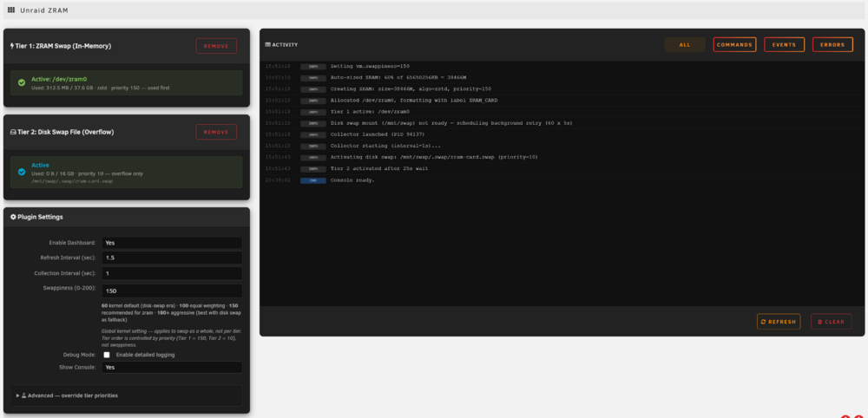868x418 pixels.
Task: Click the gear icon in Plugin Settings header
Action: pos(13,218)
